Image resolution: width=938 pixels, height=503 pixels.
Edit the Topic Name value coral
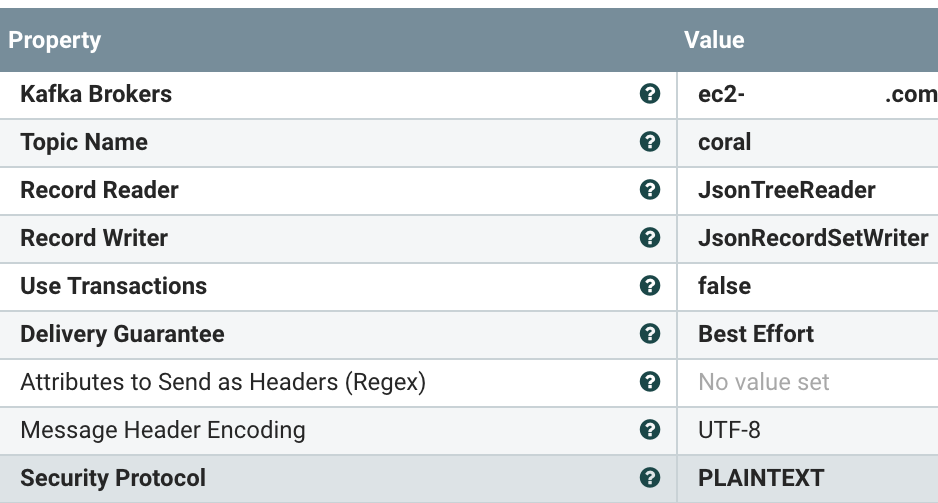pyautogui.click(x=808, y=142)
